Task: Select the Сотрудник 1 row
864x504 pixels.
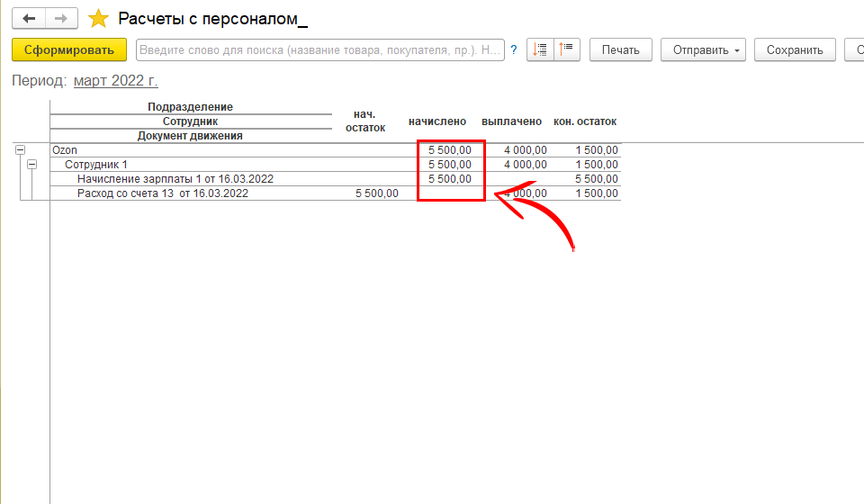Action: 96,165
